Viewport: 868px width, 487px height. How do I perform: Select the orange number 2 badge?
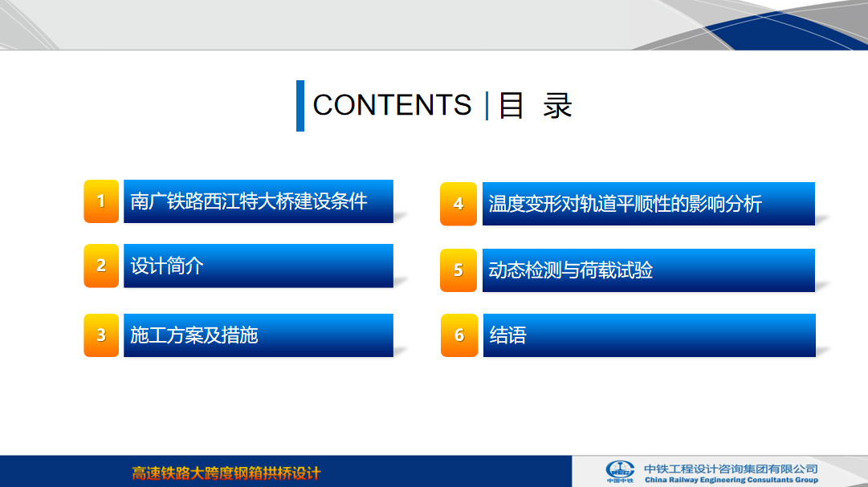point(100,266)
